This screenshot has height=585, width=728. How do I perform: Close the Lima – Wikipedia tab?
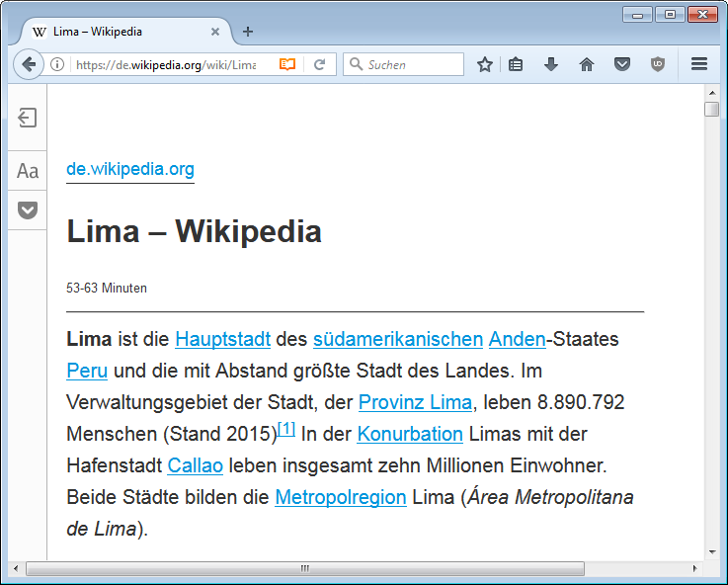click(215, 32)
